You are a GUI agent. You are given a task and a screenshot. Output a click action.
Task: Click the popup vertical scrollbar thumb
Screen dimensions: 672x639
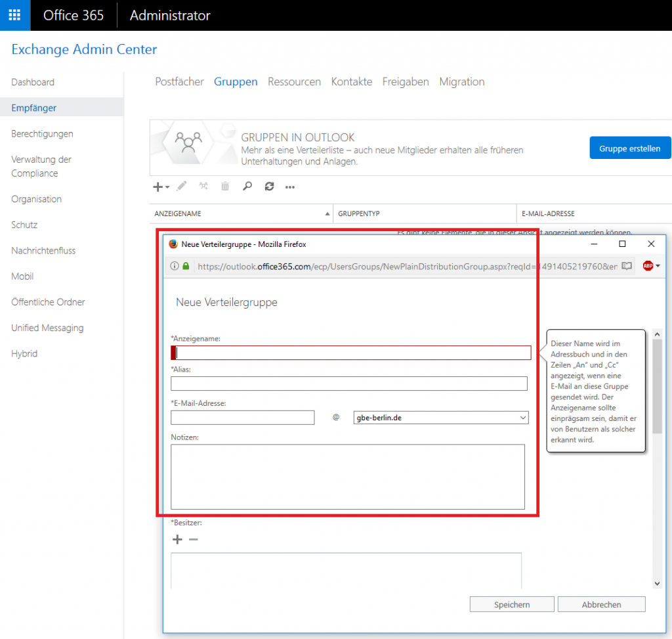[x=657, y=386]
